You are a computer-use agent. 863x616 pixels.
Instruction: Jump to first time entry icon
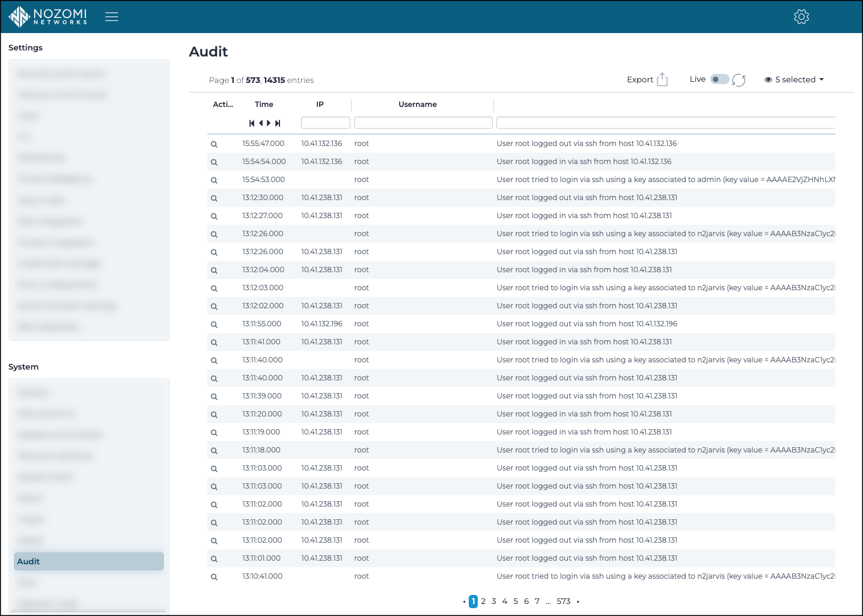click(x=252, y=123)
